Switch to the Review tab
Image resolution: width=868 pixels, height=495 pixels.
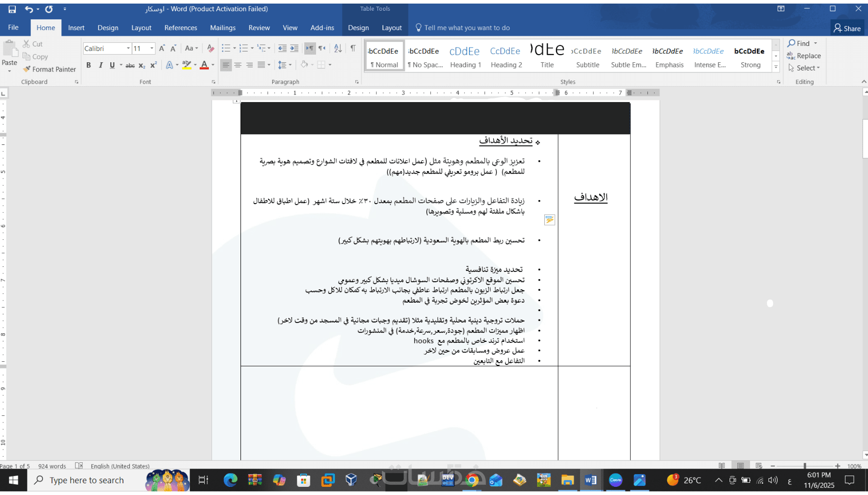click(259, 28)
